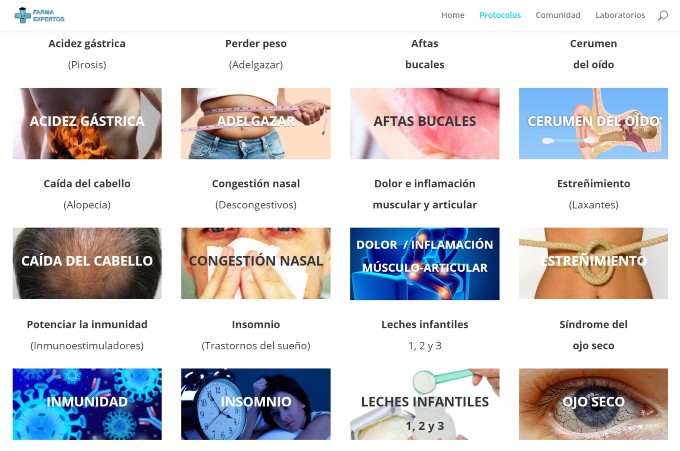Open the Insomnio alarm clock tile

click(256, 404)
